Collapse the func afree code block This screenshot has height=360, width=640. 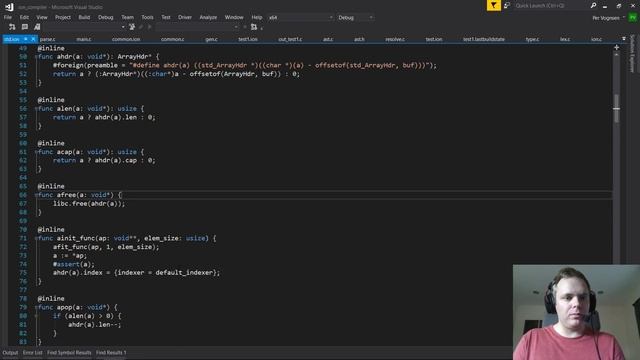click(x=36, y=195)
